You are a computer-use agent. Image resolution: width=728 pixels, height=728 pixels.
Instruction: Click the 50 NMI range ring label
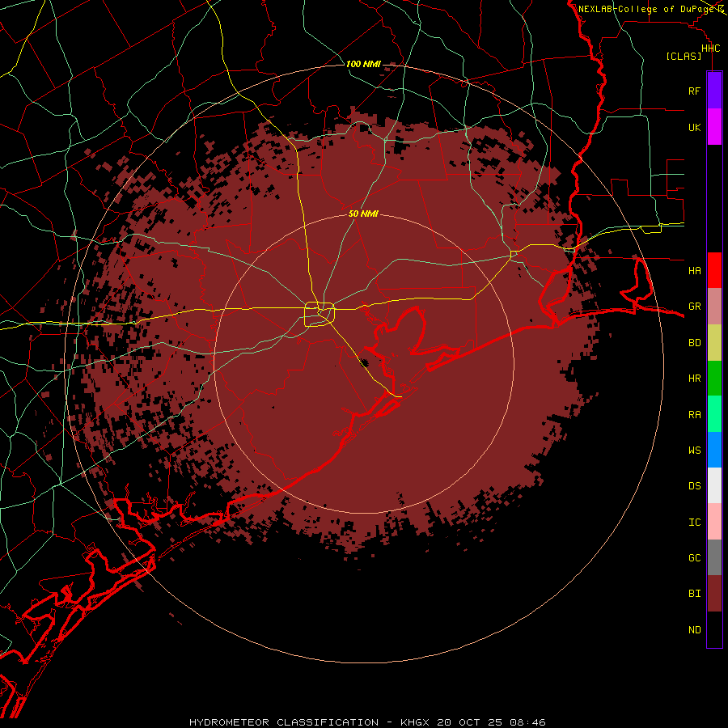(363, 214)
